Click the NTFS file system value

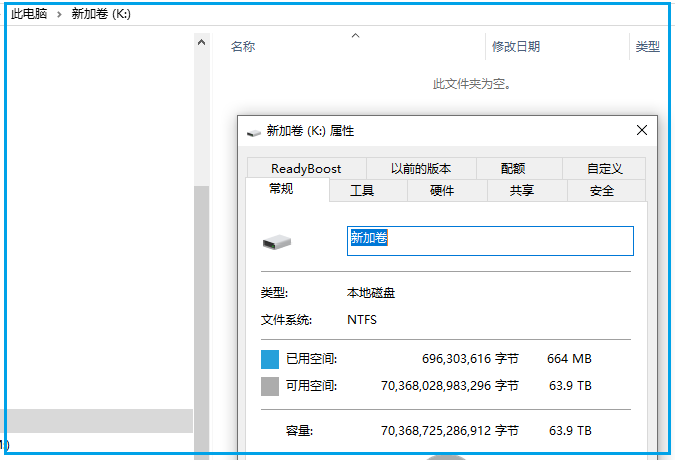(362, 320)
